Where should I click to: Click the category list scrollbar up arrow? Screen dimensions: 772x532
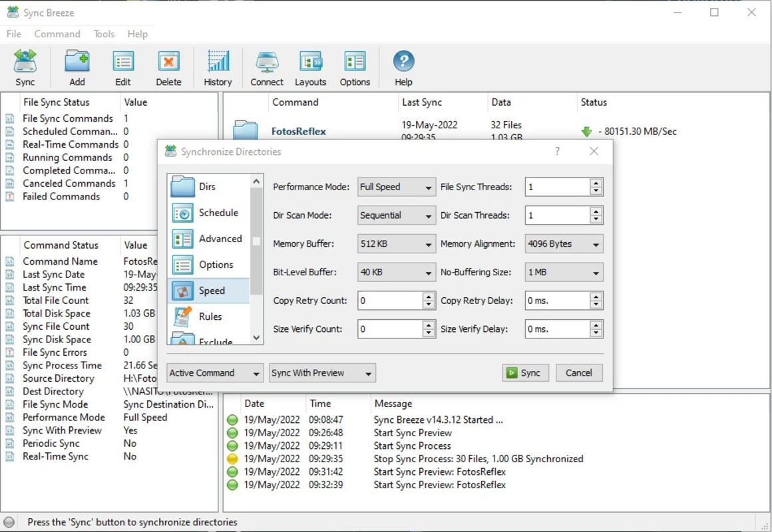[256, 181]
